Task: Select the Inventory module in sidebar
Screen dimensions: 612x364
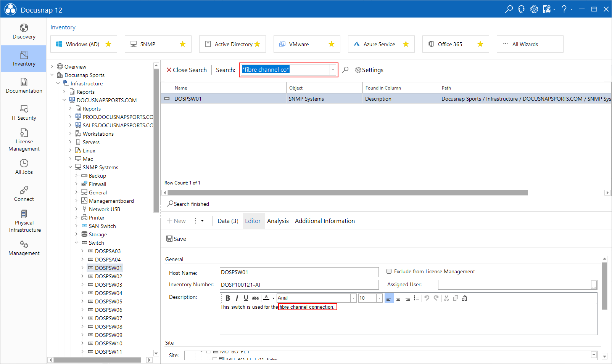Action: (24, 59)
